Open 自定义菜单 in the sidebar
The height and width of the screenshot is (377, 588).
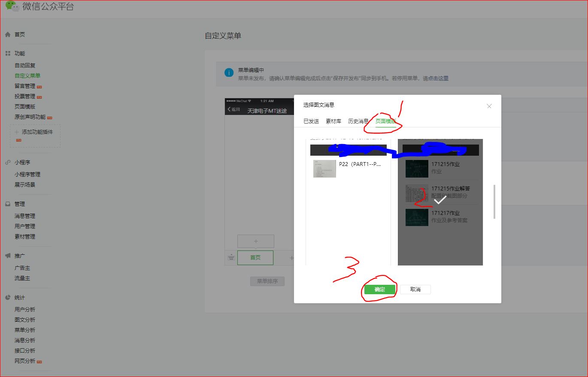click(x=27, y=75)
